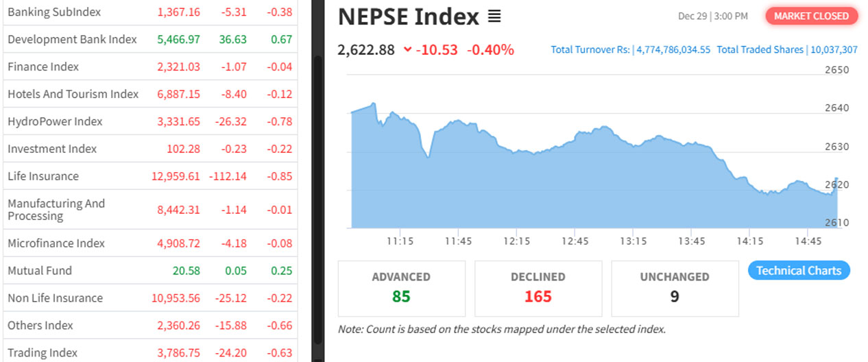
Task: Open Hotels And Tourism Index
Action: (73, 95)
